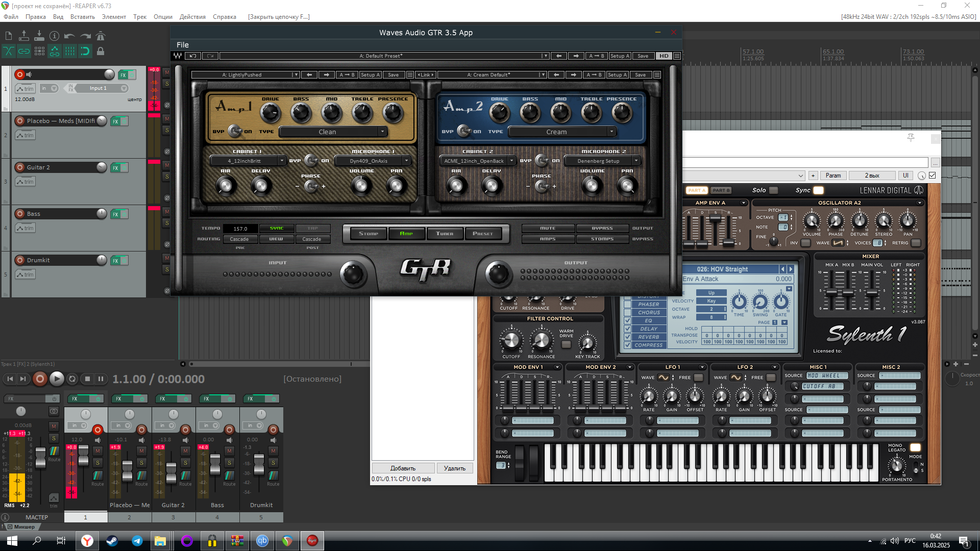980x551 pixels.
Task: Click the Tuner button in GTR
Action: tap(445, 234)
